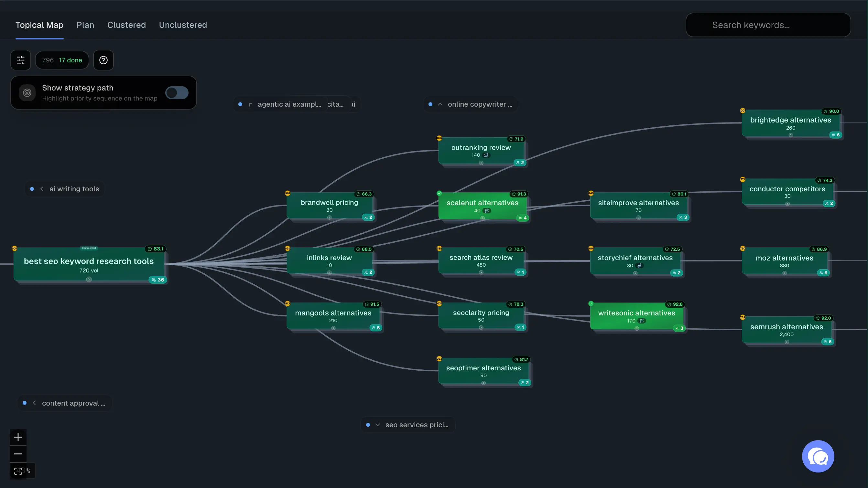
Task: Switch to the Topical Map tab
Action: pos(39,25)
